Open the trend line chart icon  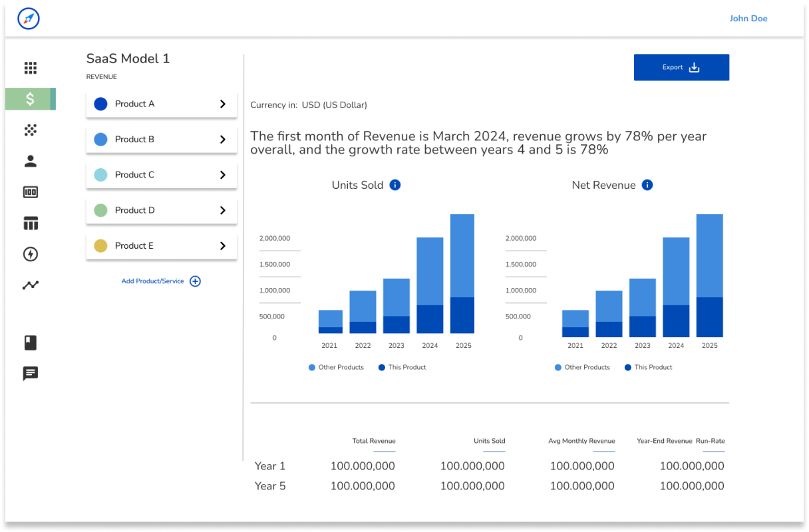[31, 285]
